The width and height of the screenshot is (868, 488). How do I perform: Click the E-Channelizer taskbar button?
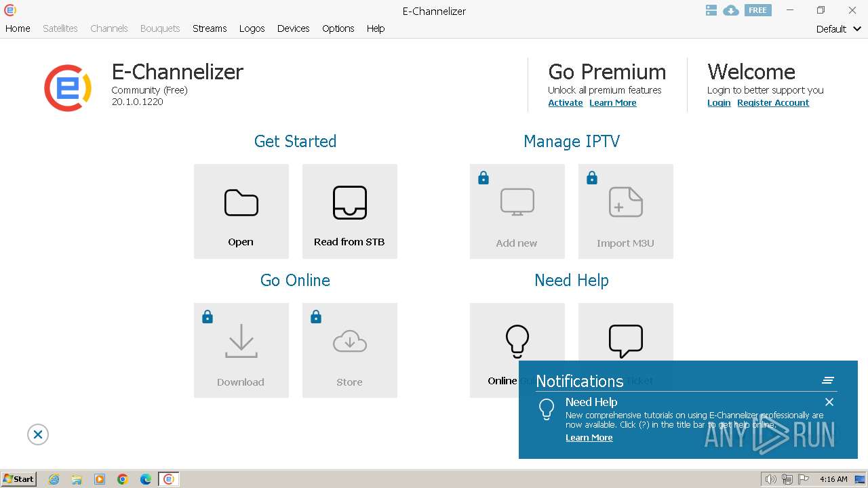point(169,479)
